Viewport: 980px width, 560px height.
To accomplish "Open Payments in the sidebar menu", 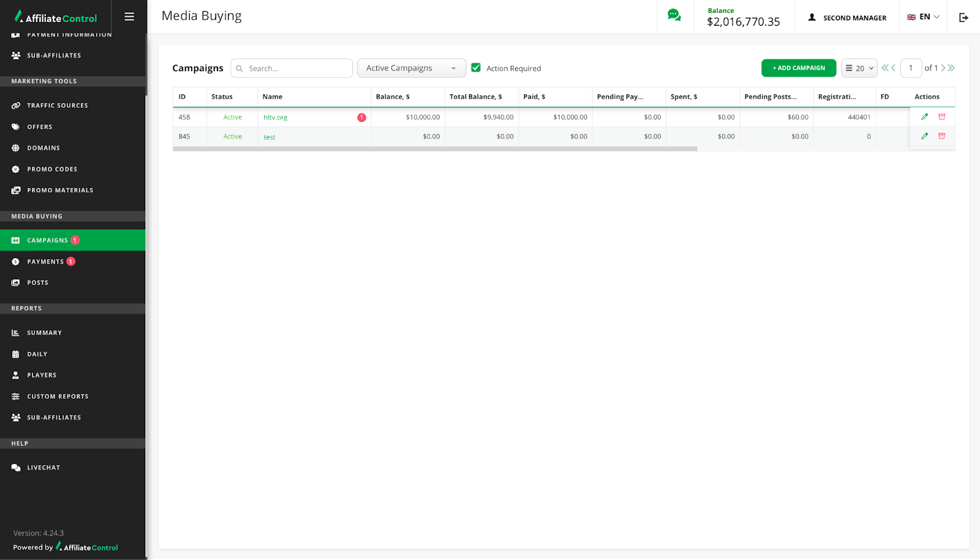I will click(x=45, y=262).
